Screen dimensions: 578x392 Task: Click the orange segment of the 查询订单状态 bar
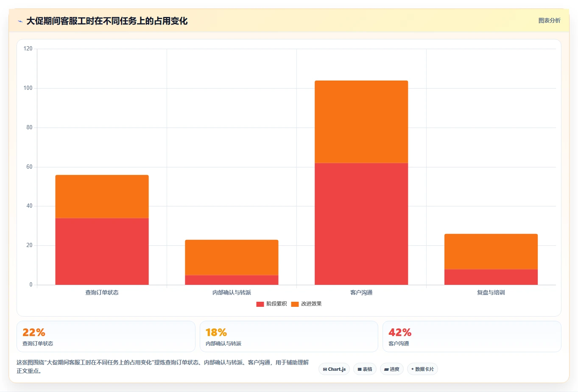(102, 196)
